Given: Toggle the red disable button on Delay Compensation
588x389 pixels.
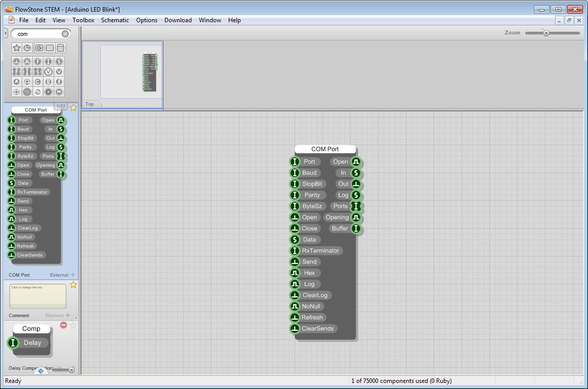Looking at the screenshot, I should tap(63, 325).
